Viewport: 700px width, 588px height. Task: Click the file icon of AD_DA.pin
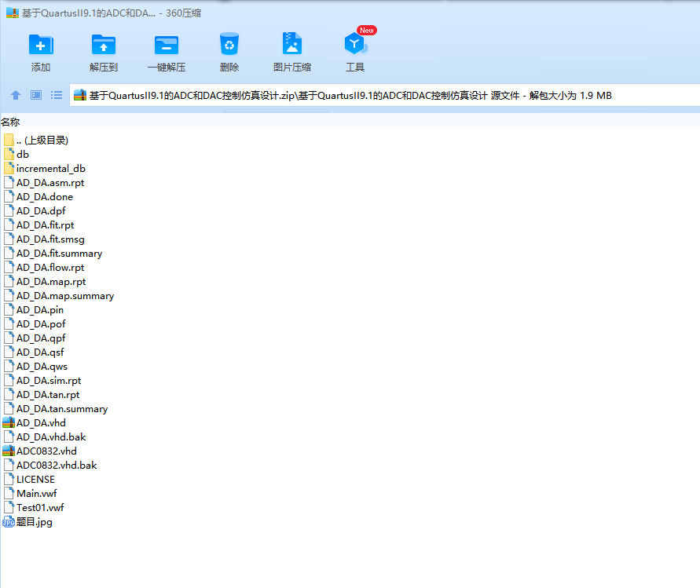click(x=9, y=309)
